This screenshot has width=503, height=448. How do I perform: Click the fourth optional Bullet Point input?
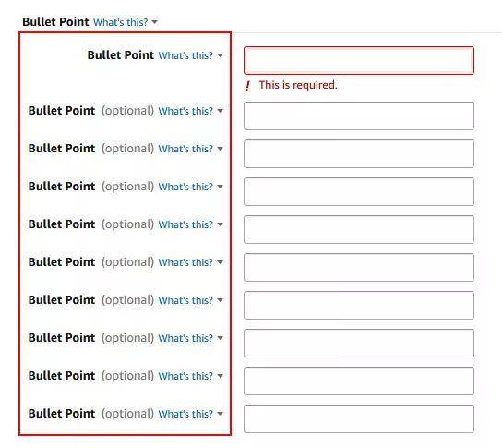(359, 230)
